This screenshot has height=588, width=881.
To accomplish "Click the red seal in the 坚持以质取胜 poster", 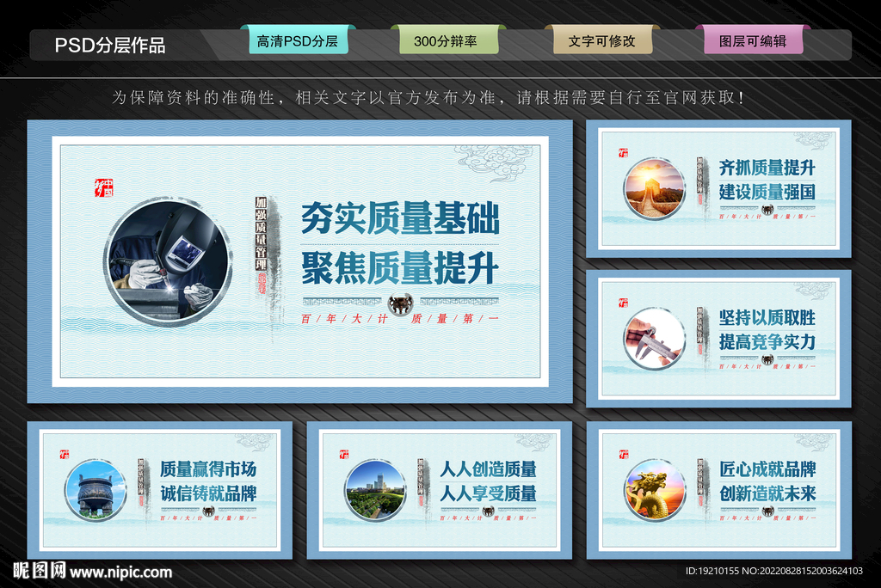I will pyautogui.click(x=623, y=303).
